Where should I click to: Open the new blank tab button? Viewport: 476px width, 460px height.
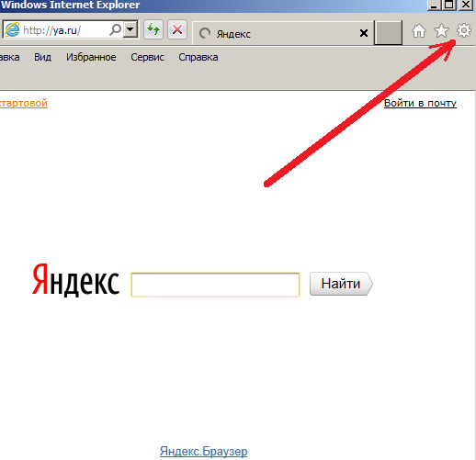coord(389,33)
